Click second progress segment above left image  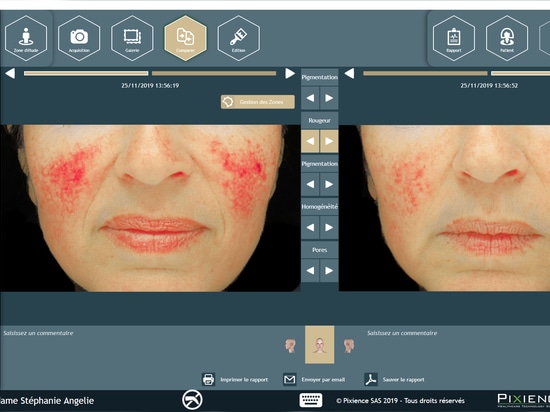[214, 74]
